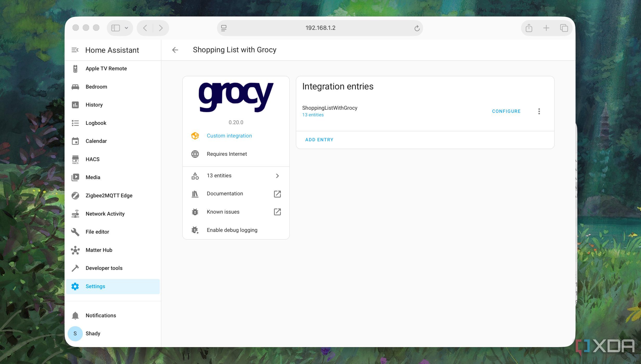Open Known issues external link icon
The width and height of the screenshot is (641, 364).
277,212
